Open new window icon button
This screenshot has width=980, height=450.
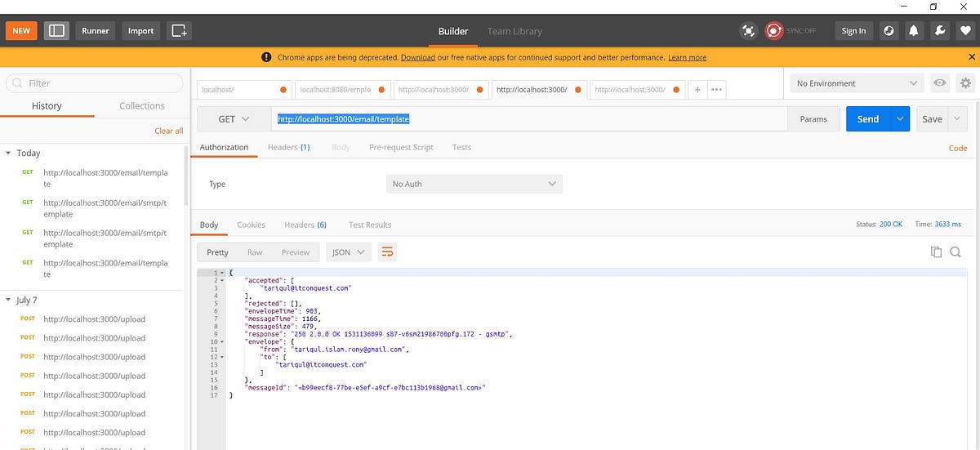(x=179, y=30)
